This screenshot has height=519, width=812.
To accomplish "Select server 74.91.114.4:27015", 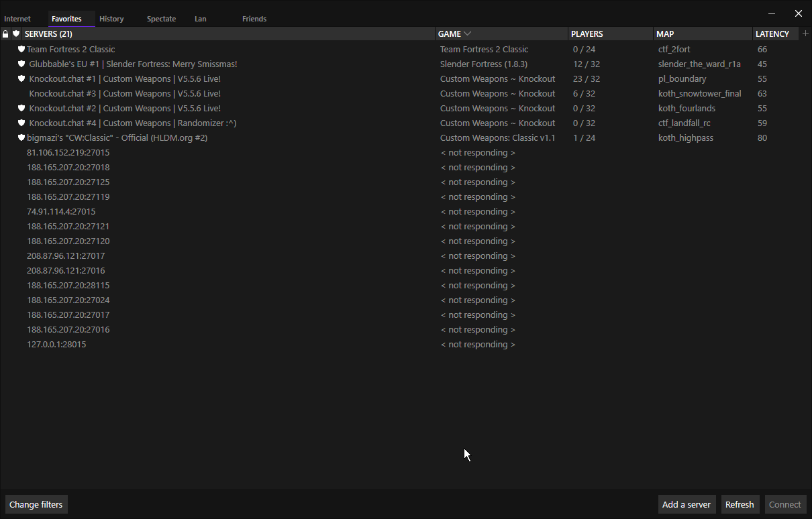I will (400, 211).
